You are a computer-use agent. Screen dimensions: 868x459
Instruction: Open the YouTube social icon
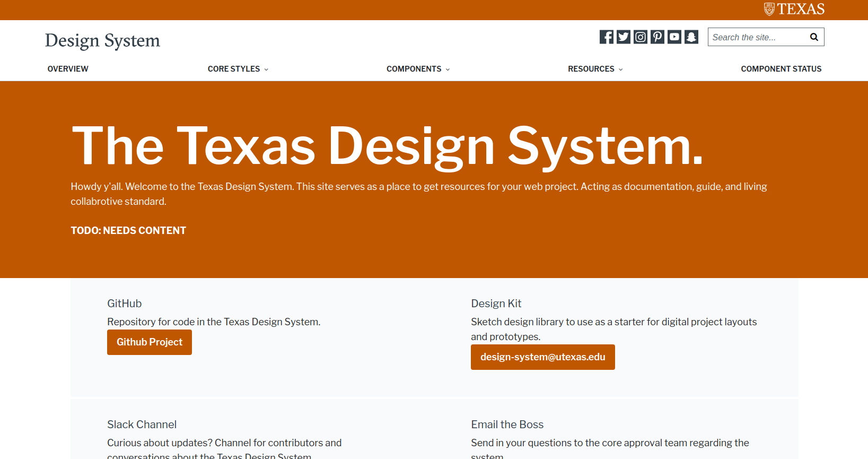click(674, 37)
